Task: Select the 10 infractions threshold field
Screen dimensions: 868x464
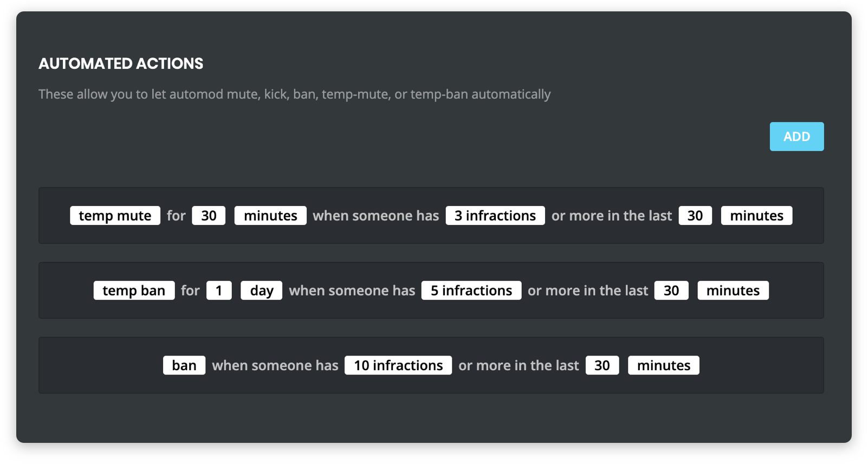Action: pyautogui.click(x=398, y=365)
